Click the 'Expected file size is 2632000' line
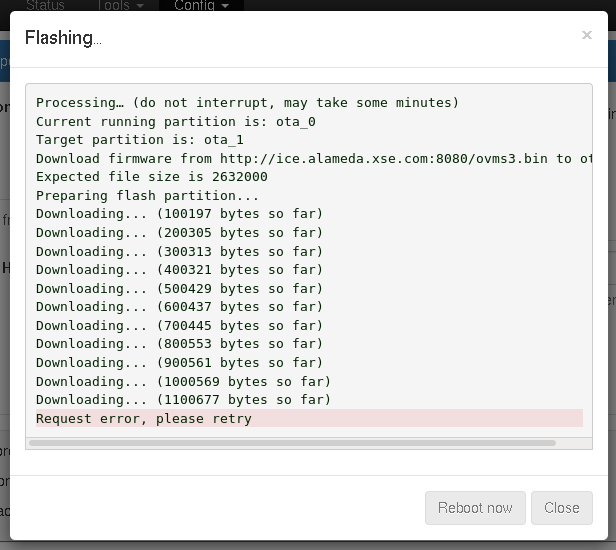This screenshot has height=550, width=616. click(152, 177)
